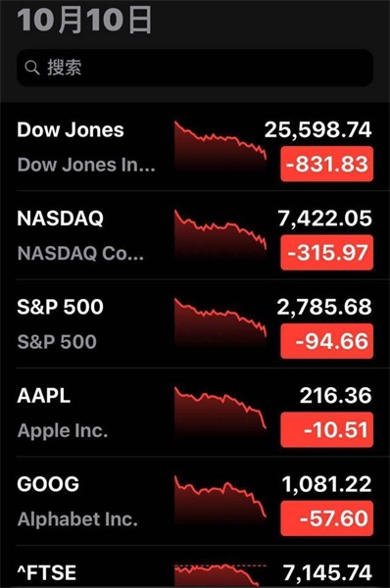Toggle the S&P 500 -94.66 badge

326,341
